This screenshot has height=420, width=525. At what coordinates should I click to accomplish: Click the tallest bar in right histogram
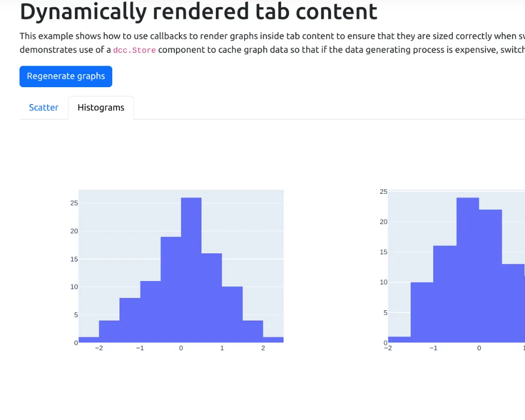pos(468,270)
